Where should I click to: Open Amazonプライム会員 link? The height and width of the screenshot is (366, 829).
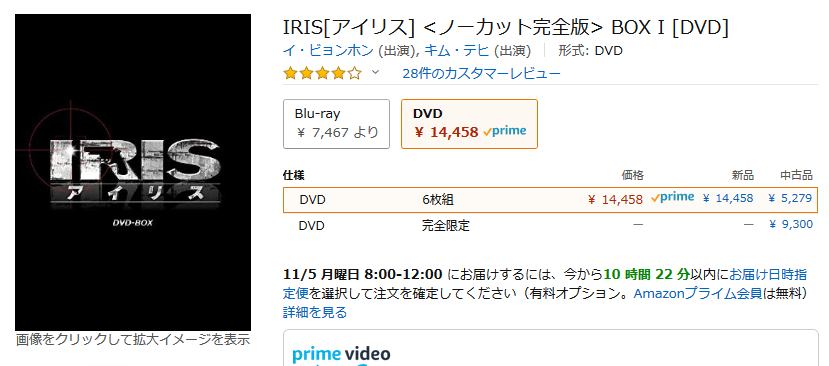click(697, 293)
